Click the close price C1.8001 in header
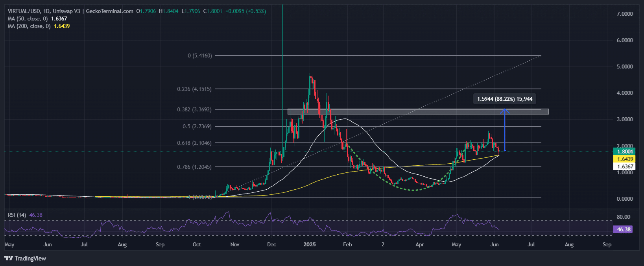Viewport: 644px width, 266px height. point(212,11)
